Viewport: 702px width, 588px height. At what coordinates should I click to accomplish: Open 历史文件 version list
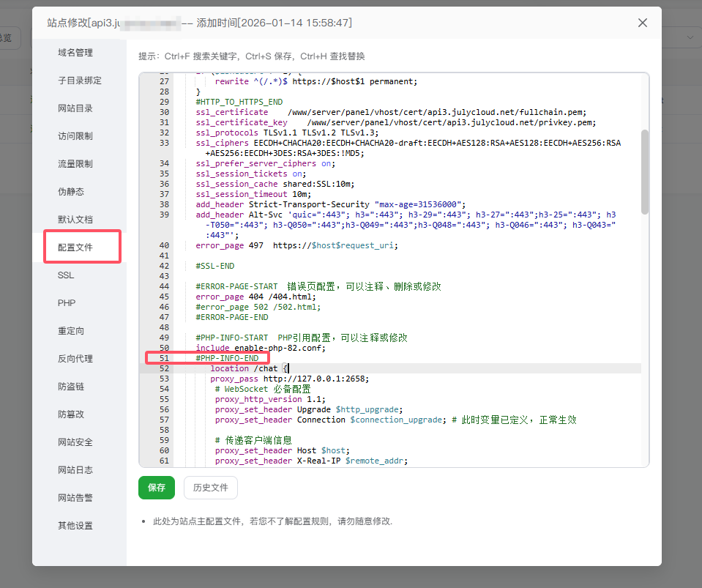coord(210,488)
